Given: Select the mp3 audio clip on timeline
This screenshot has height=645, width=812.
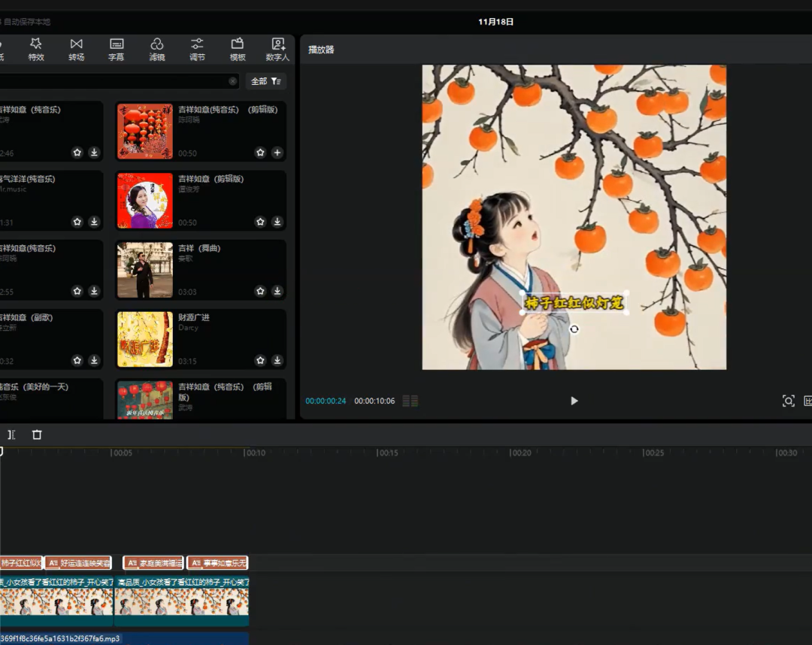Looking at the screenshot, I should [124, 638].
